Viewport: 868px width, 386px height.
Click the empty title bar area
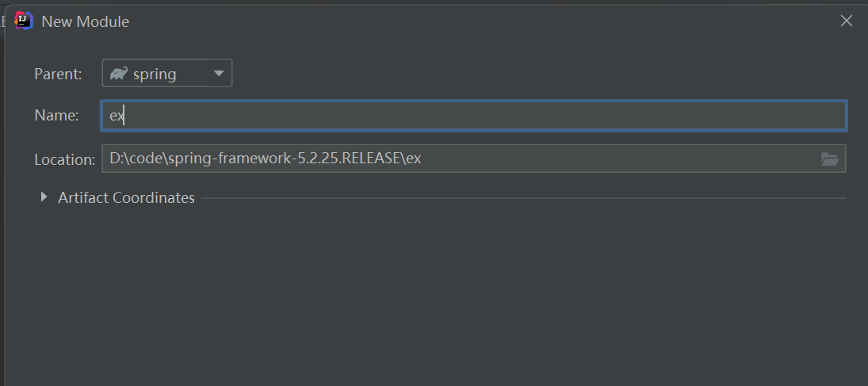(x=476, y=21)
